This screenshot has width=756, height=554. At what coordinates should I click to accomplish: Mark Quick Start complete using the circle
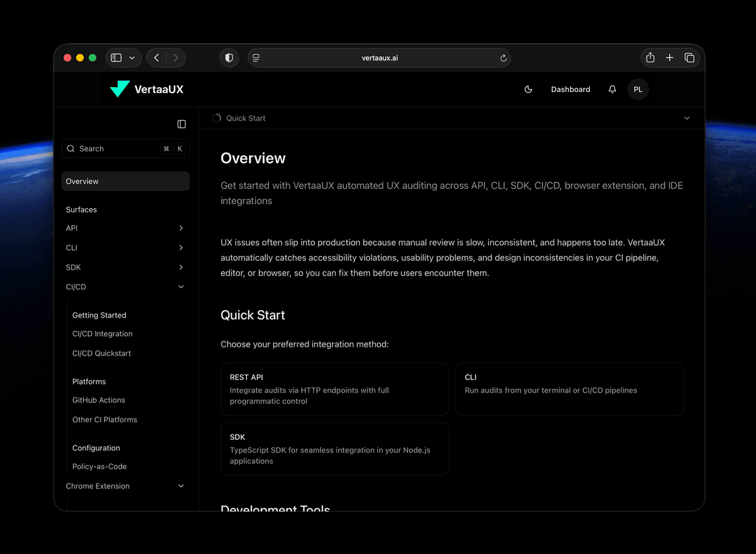(216, 118)
